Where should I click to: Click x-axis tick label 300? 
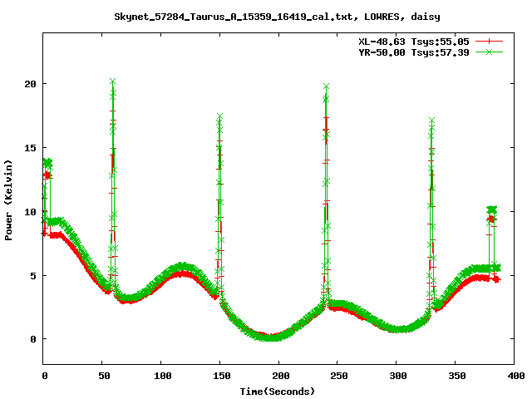click(397, 376)
